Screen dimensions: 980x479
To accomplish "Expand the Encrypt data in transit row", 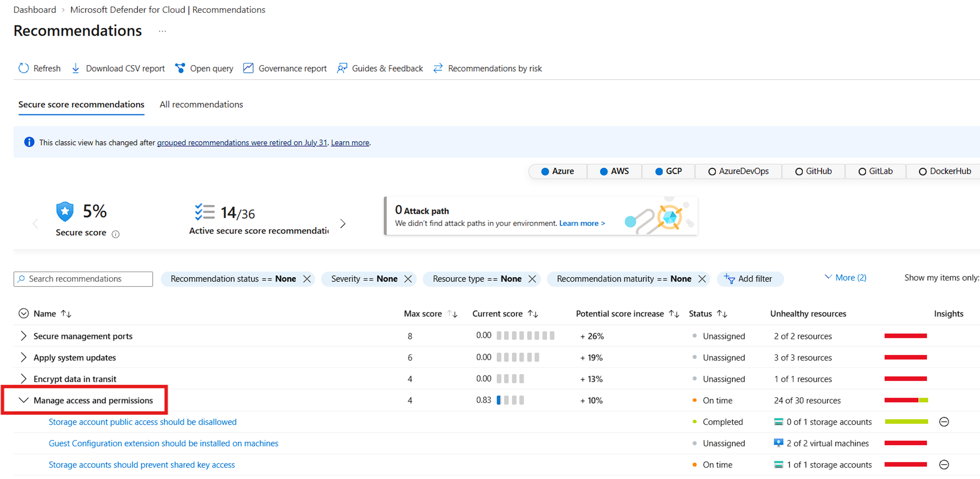I will [x=24, y=378].
